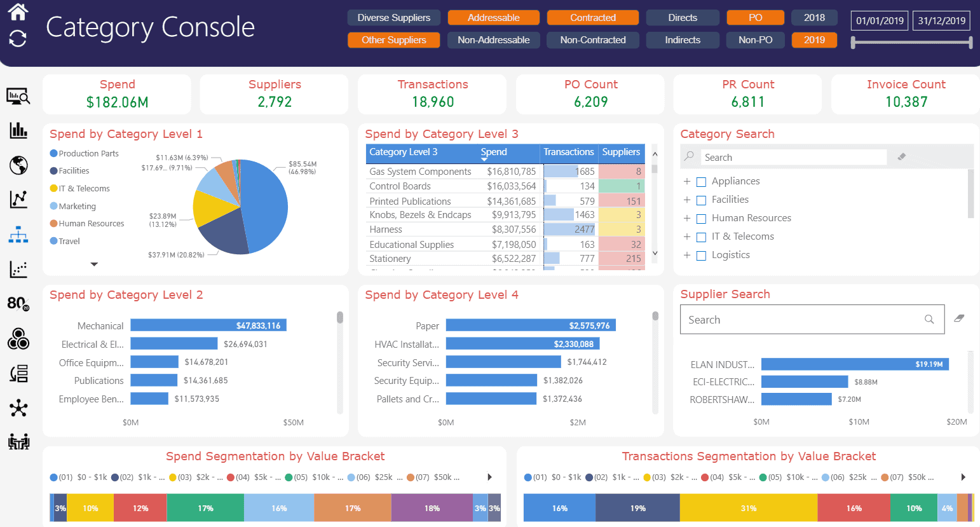Toggle the Addressable filter button
This screenshot has width=980, height=527.
493,17
